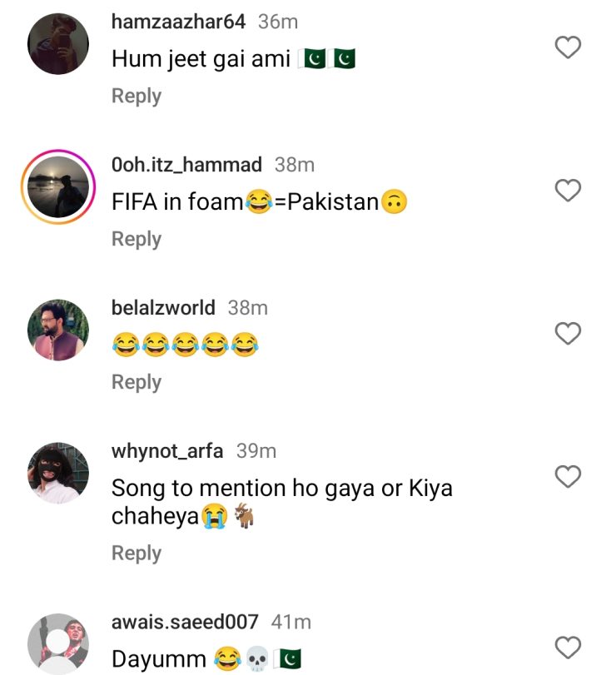This screenshot has width=616, height=675.
Task: Open whynot_arfa's profile via username
Action: point(167,451)
